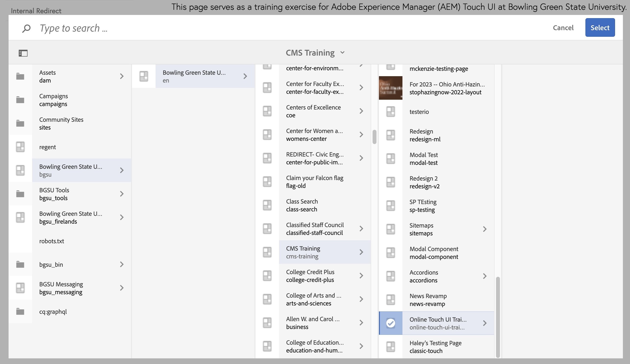This screenshot has width=630, height=364.
Task: Click the Assets dam folder icon
Action: click(x=20, y=76)
